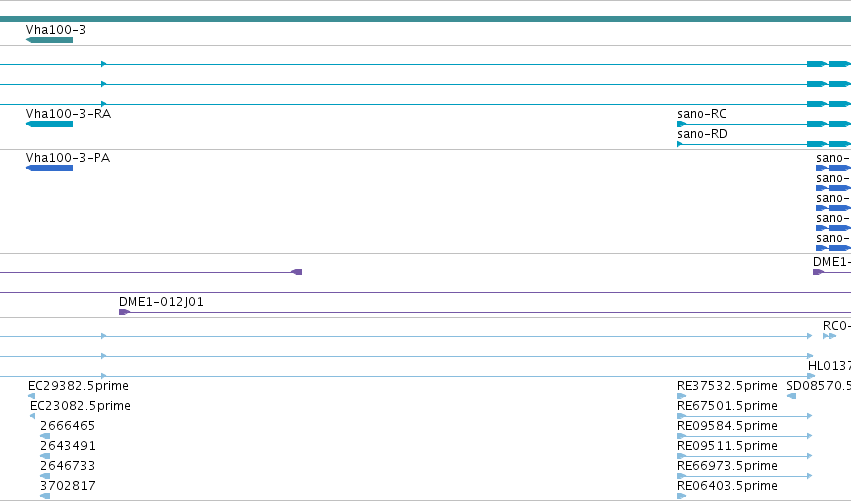Click the RE37532.5prime EST label
851x501 pixels.
click(x=727, y=386)
